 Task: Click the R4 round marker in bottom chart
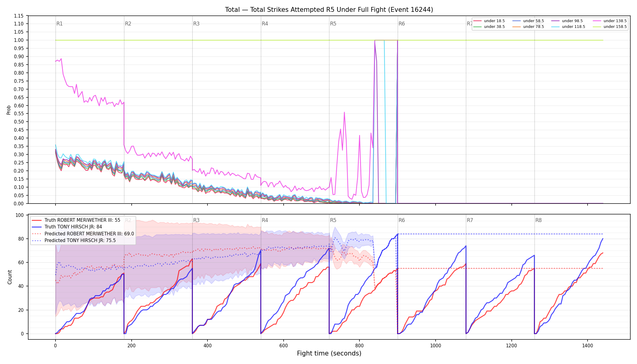tap(265, 220)
